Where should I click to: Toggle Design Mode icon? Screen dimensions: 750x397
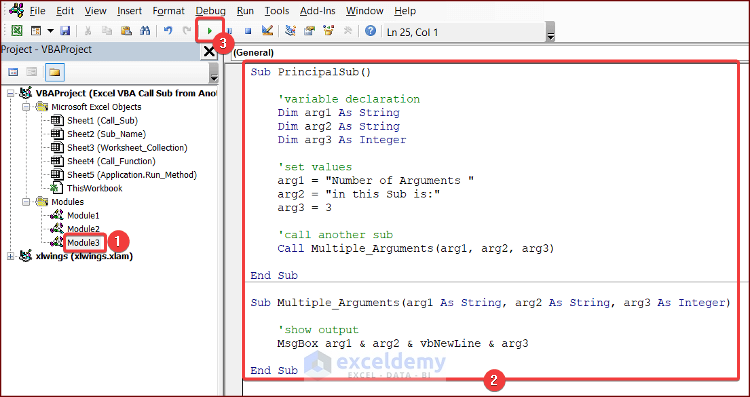(x=267, y=31)
